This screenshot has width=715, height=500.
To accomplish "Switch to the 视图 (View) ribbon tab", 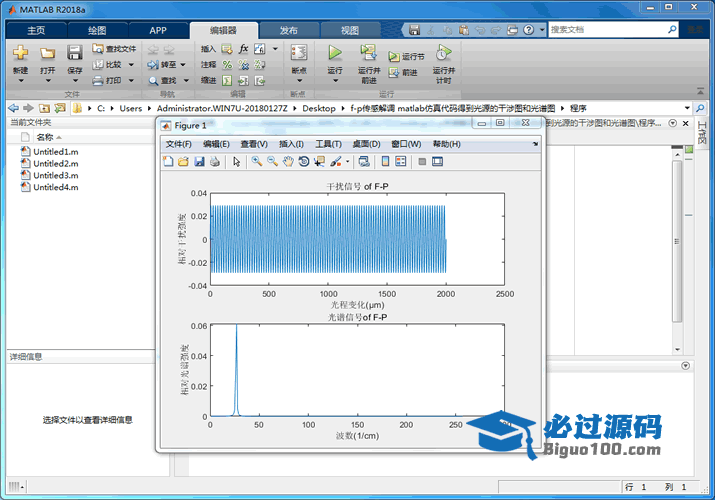I will pos(350,30).
